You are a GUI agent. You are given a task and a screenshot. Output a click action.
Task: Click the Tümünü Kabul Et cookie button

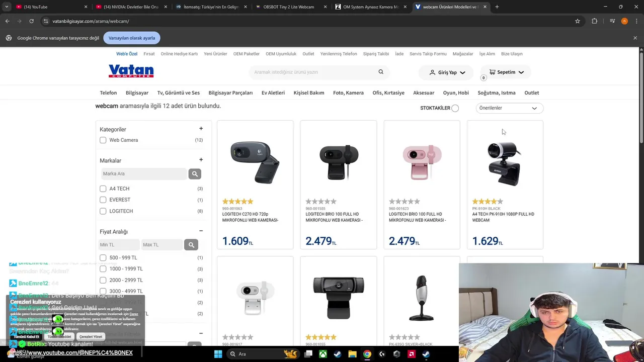point(26,336)
